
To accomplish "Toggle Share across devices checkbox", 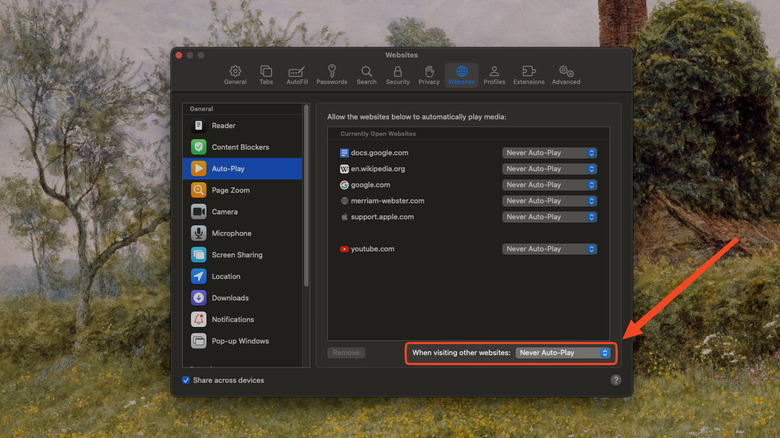I will pyautogui.click(x=186, y=380).
